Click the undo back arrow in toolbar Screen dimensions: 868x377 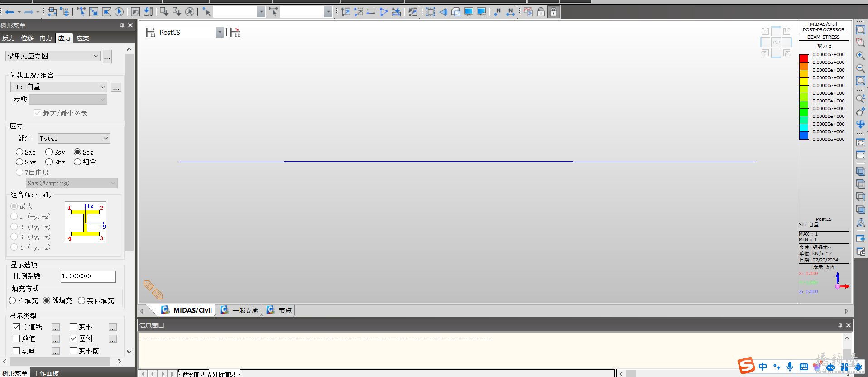point(10,12)
